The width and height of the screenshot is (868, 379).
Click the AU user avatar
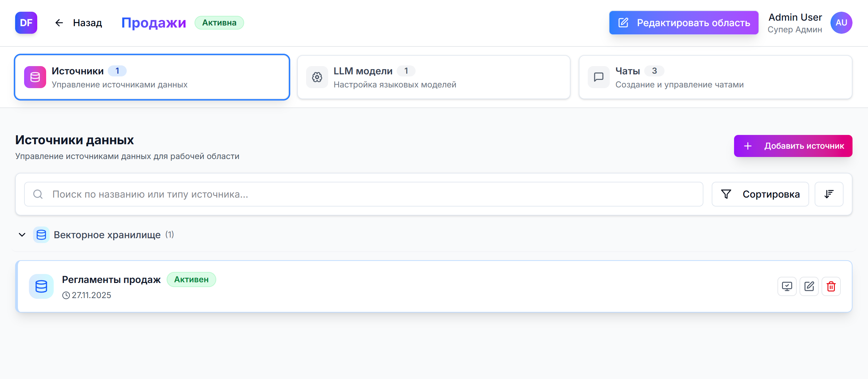click(841, 23)
